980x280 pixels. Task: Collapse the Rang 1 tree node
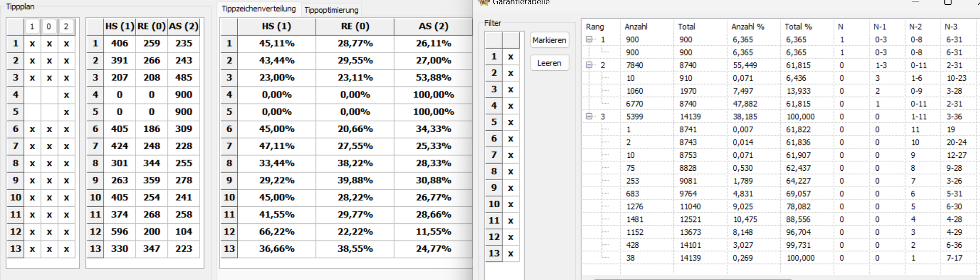(x=589, y=39)
